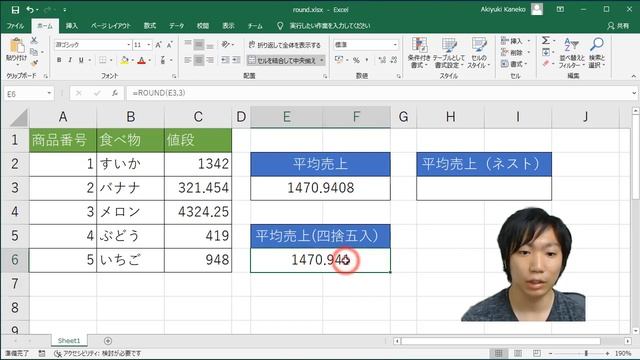
Task: Toggle center horizontal alignment
Action: (x=199, y=60)
